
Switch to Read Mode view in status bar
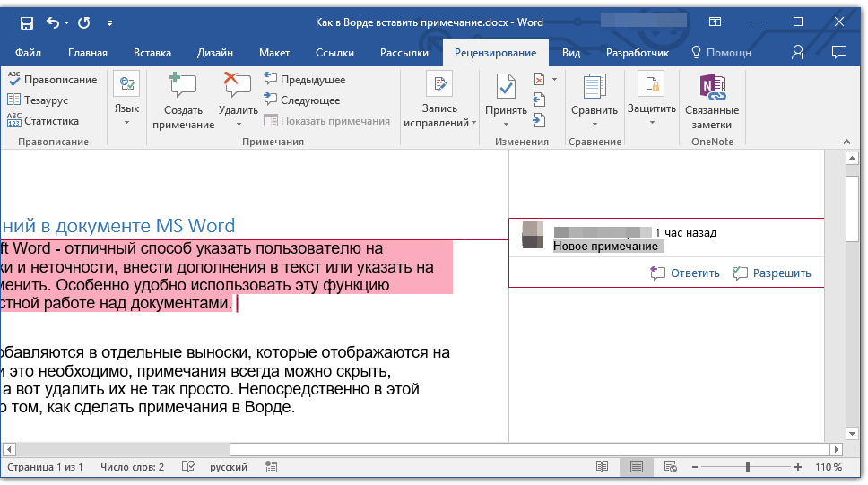[603, 467]
